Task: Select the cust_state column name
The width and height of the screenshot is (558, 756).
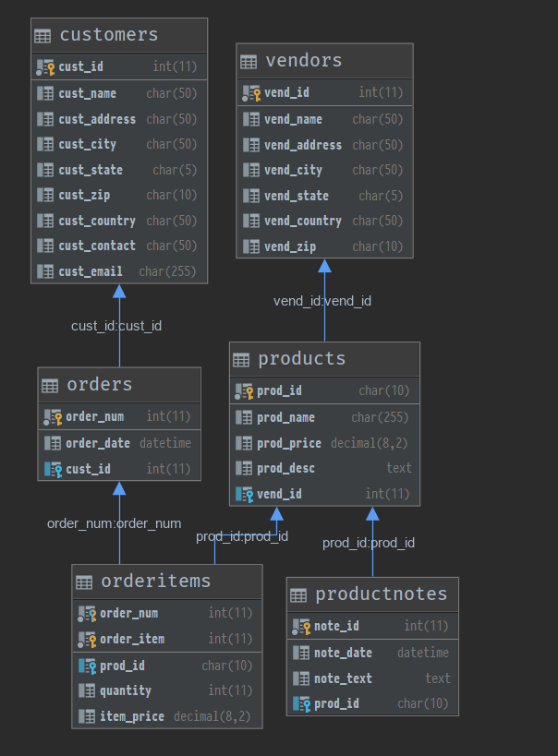Action: click(91, 170)
